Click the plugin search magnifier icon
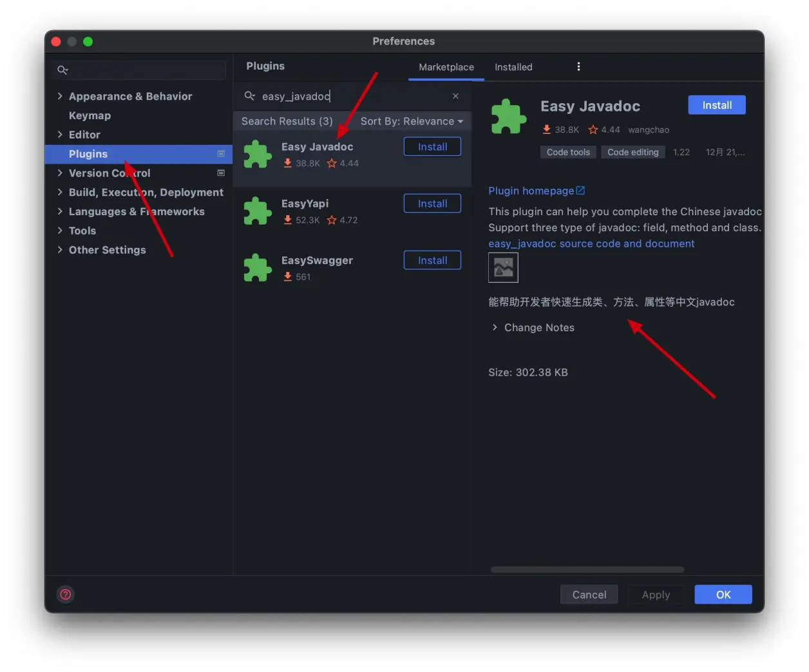809x672 pixels. [249, 96]
